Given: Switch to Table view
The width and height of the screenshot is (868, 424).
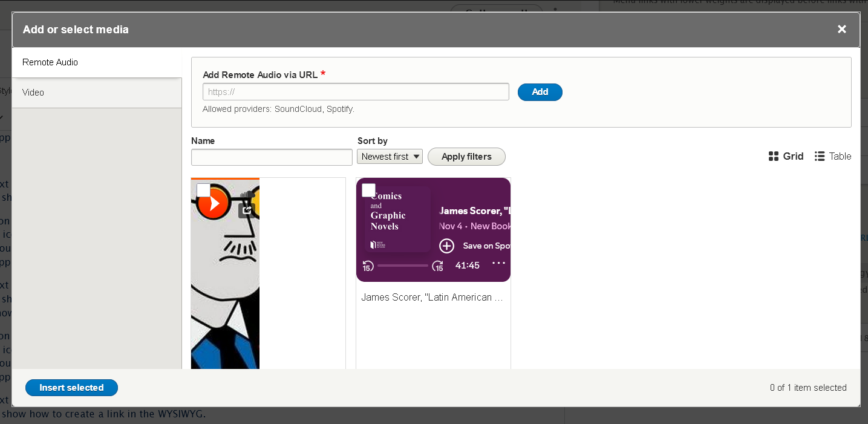Looking at the screenshot, I should pos(833,156).
